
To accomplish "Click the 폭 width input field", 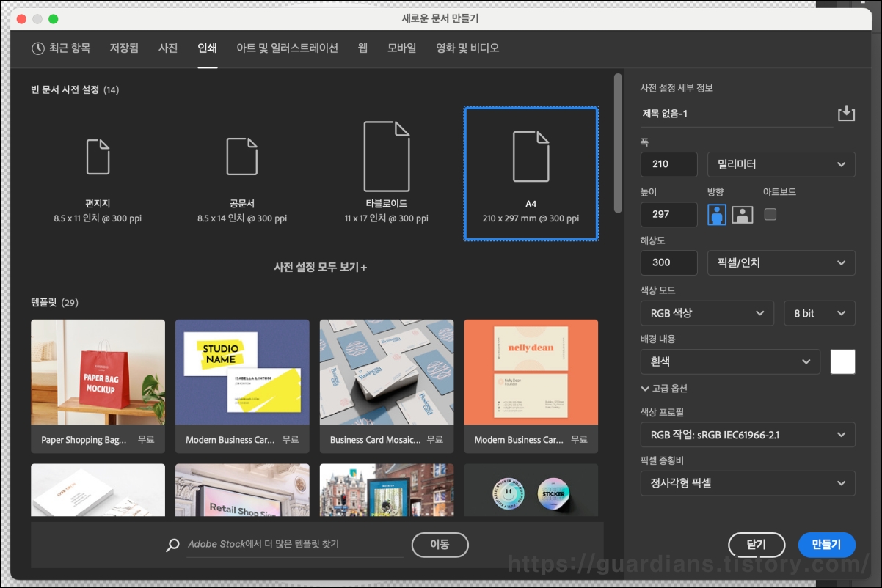I will [x=668, y=164].
